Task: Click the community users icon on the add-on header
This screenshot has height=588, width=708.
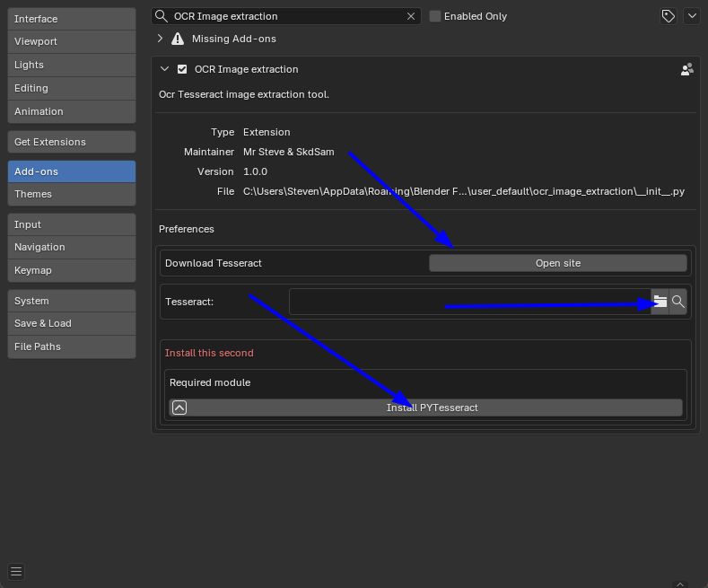Action: pos(687,69)
